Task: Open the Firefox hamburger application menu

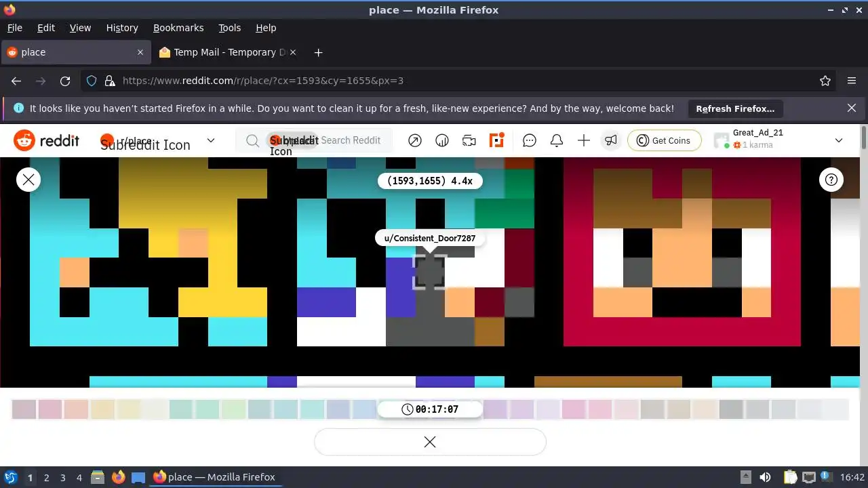Action: pyautogui.click(x=852, y=81)
